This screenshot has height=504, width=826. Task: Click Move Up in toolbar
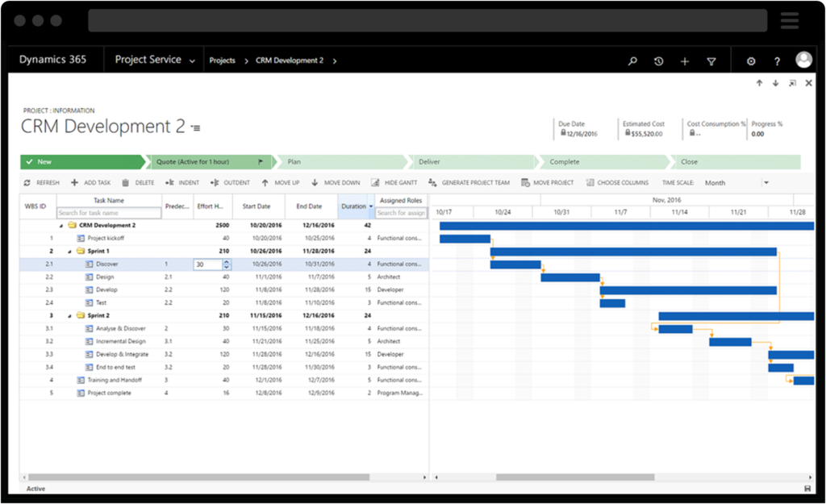280,183
